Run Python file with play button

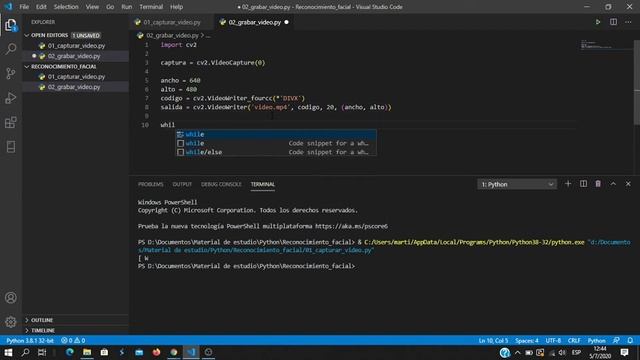tap(598, 22)
